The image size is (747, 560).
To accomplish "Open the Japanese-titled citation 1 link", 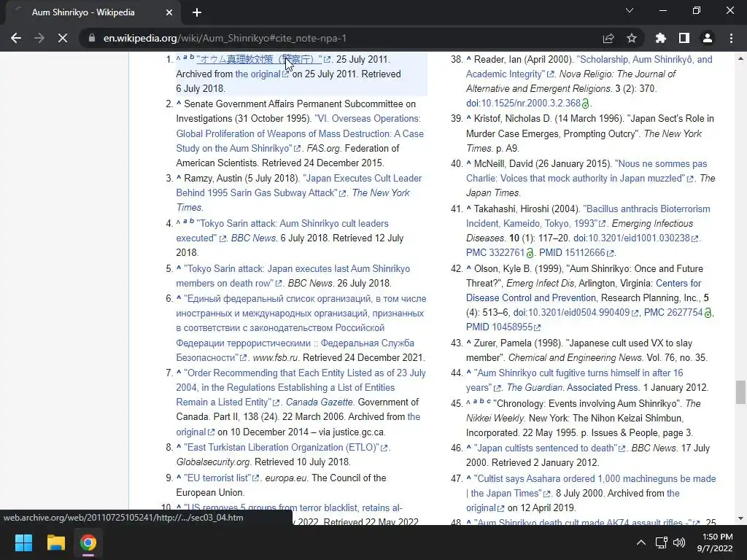I will pos(260,60).
